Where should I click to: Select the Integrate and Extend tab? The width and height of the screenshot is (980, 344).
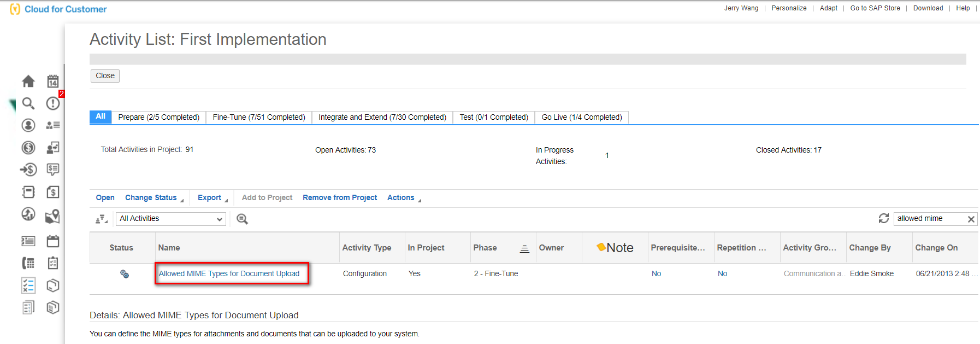click(382, 117)
